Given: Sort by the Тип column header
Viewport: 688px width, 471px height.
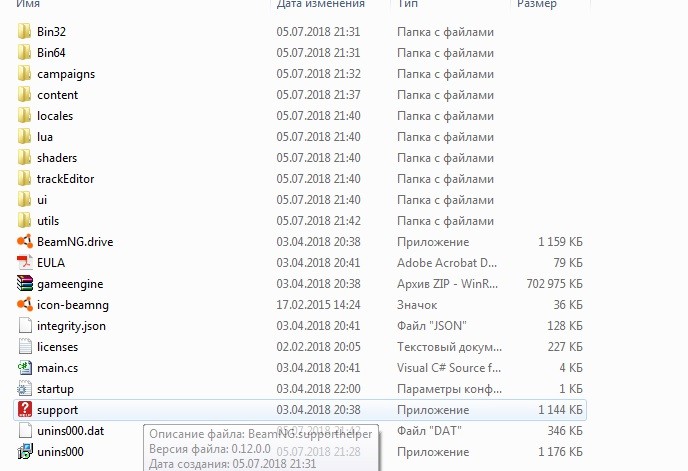Looking at the screenshot, I should pyautogui.click(x=408, y=4).
